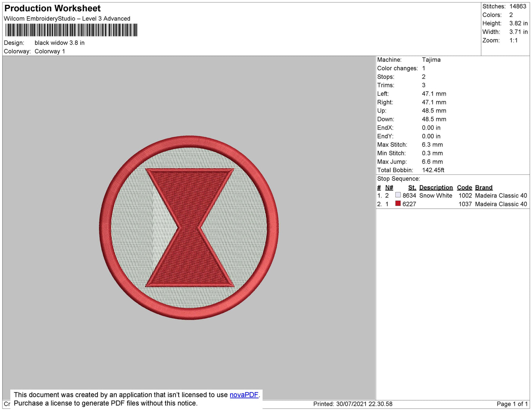Select the stitch count 6227
This screenshot has height=411, width=532.
409,204
